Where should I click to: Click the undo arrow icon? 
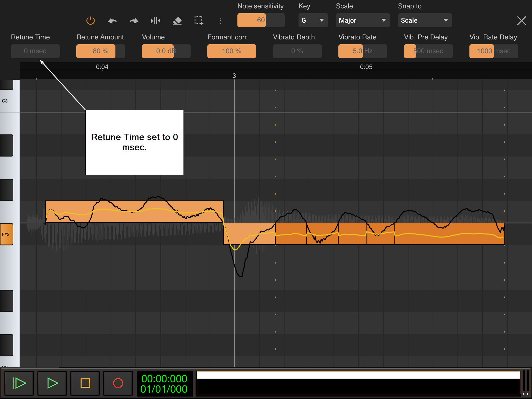(112, 21)
